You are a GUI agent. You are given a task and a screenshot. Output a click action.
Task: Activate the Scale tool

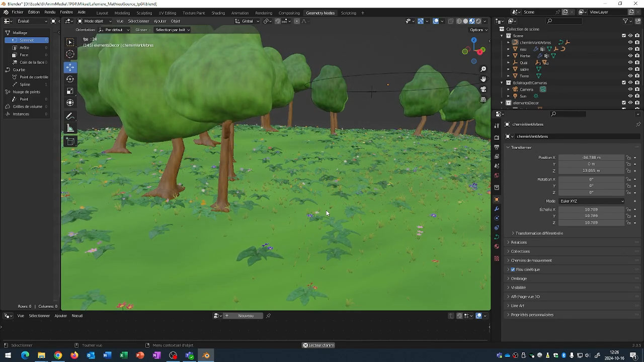70,91
